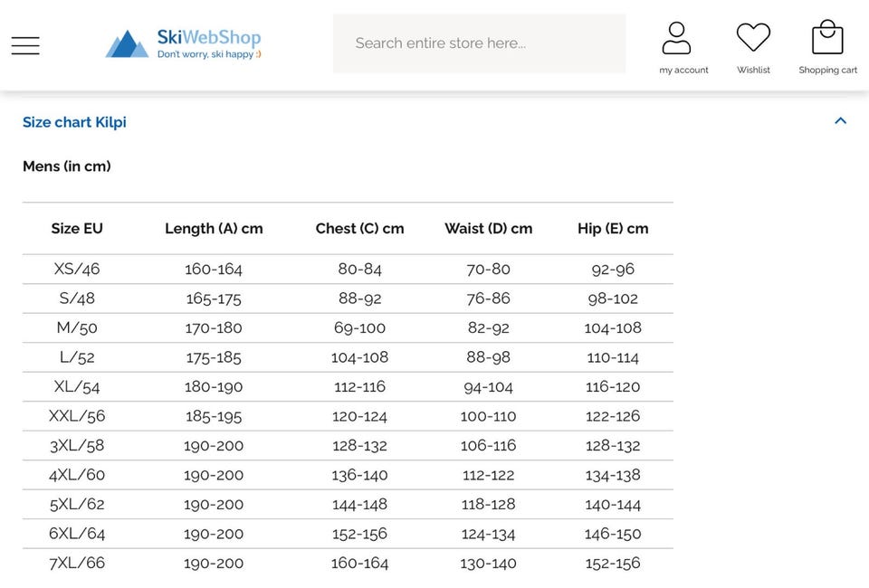Click the 7XL/66 size row label
The height and width of the screenshot is (588, 869).
77,564
